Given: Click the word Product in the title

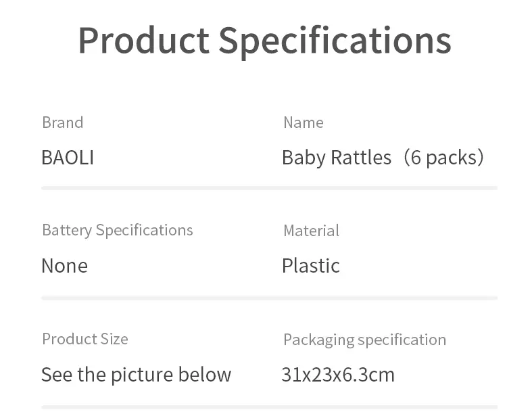Looking at the screenshot, I should click(144, 40).
